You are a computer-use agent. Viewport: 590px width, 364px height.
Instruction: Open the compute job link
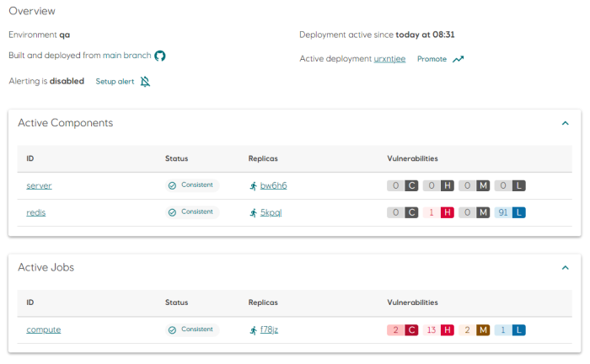pyautogui.click(x=44, y=329)
